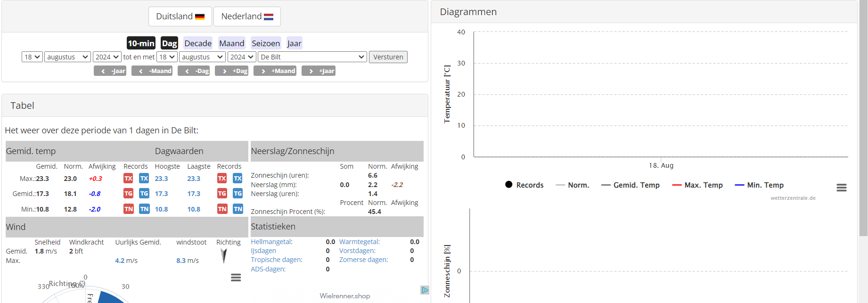Click the Dutch flag icon on Nederland
The height and width of the screenshot is (303, 868).
(269, 17)
